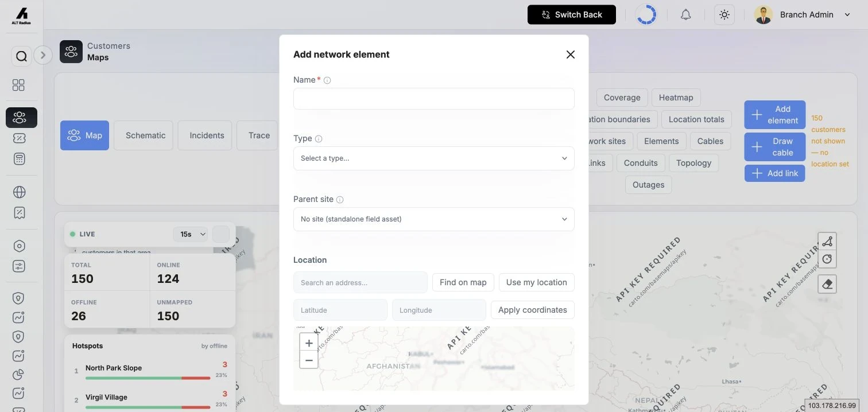
Task: Switch to the Trace tab
Action: pos(258,135)
